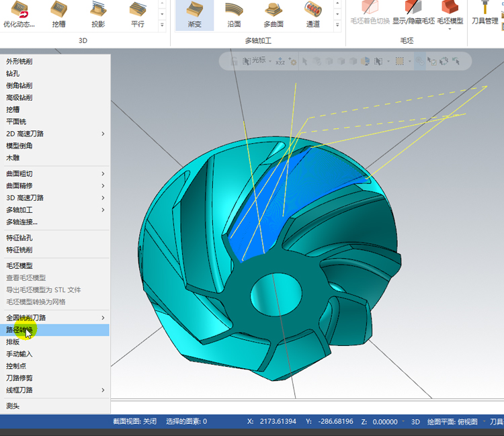Image resolution: width=504 pixels, height=436 pixels.
Task: Open the 投影 3D toolpath
Action: (98, 15)
